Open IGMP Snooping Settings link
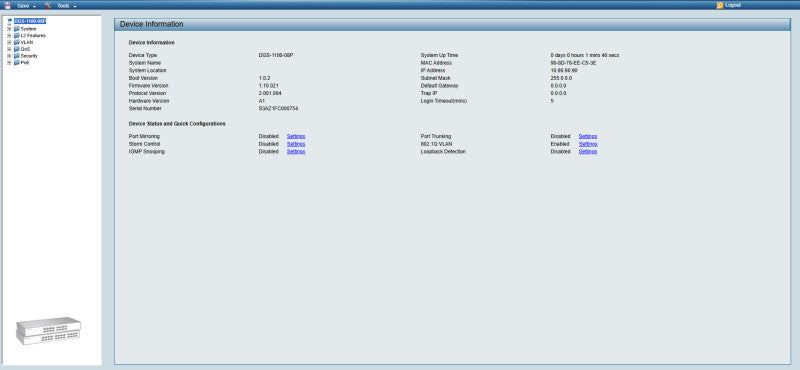This screenshot has width=800, height=370. (x=296, y=152)
